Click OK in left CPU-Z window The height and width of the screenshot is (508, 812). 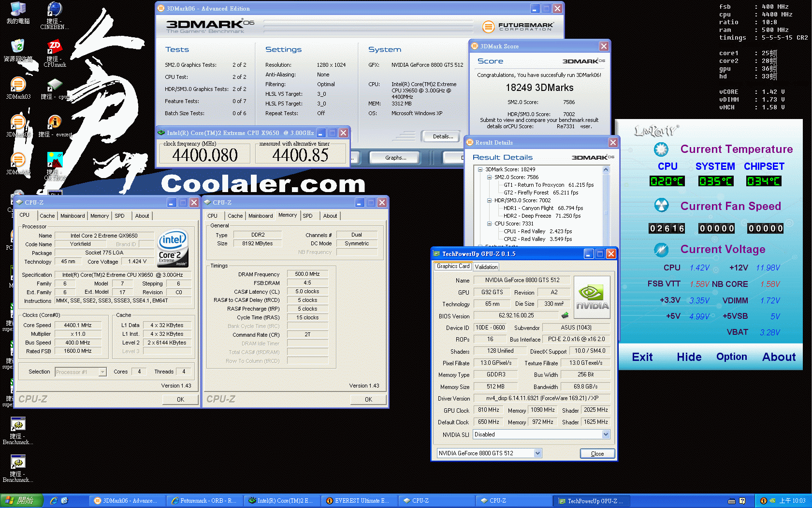tap(180, 400)
